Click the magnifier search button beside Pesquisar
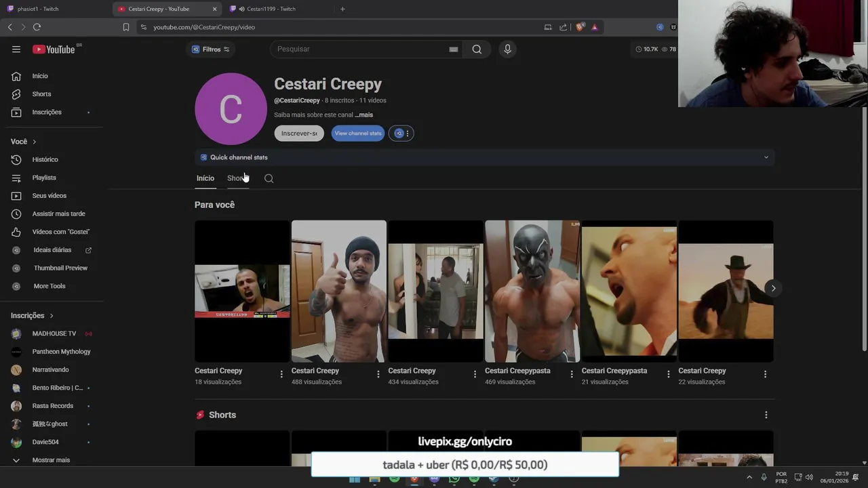Image resolution: width=868 pixels, height=488 pixels. [477, 49]
